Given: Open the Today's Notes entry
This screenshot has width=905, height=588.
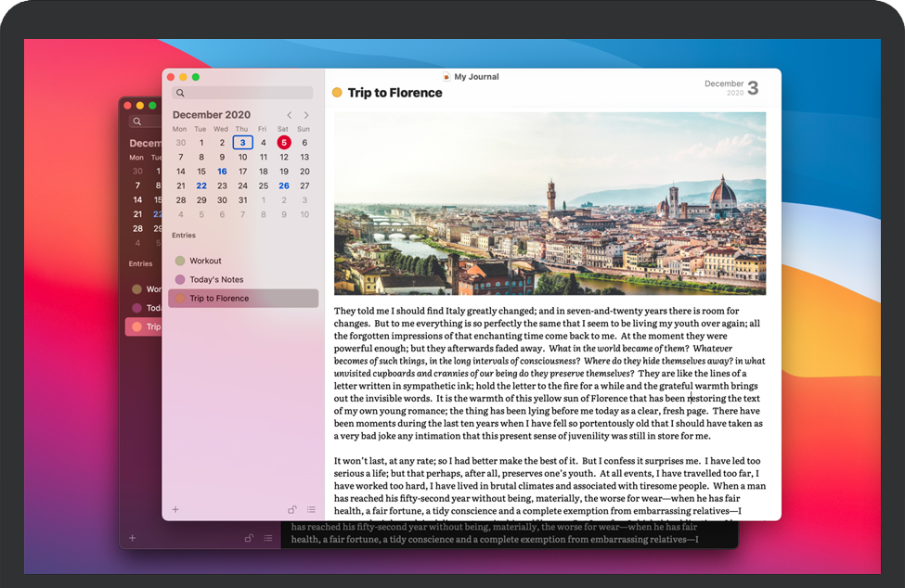Looking at the screenshot, I should [215, 280].
